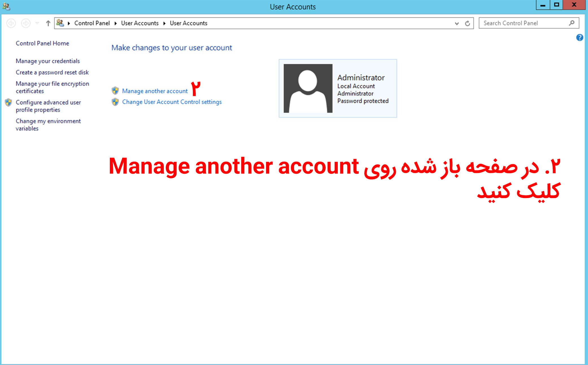Expand address bar previous locations chevron
Screen dimensions: 588x365
click(457, 23)
